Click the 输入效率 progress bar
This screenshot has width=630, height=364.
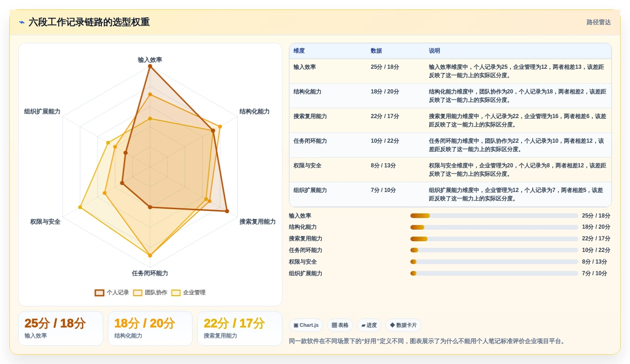494,216
